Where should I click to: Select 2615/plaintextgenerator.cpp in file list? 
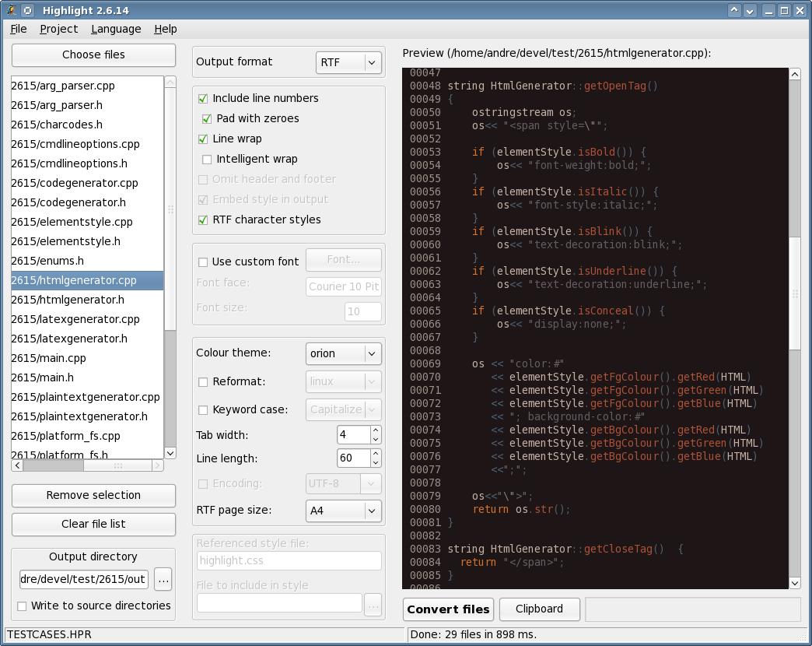[87, 397]
